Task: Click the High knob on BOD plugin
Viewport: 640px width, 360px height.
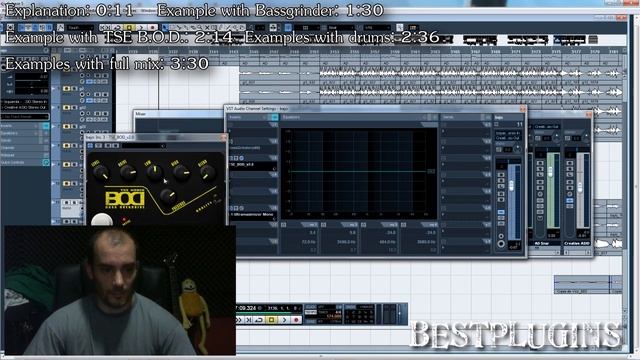Action: (181, 173)
